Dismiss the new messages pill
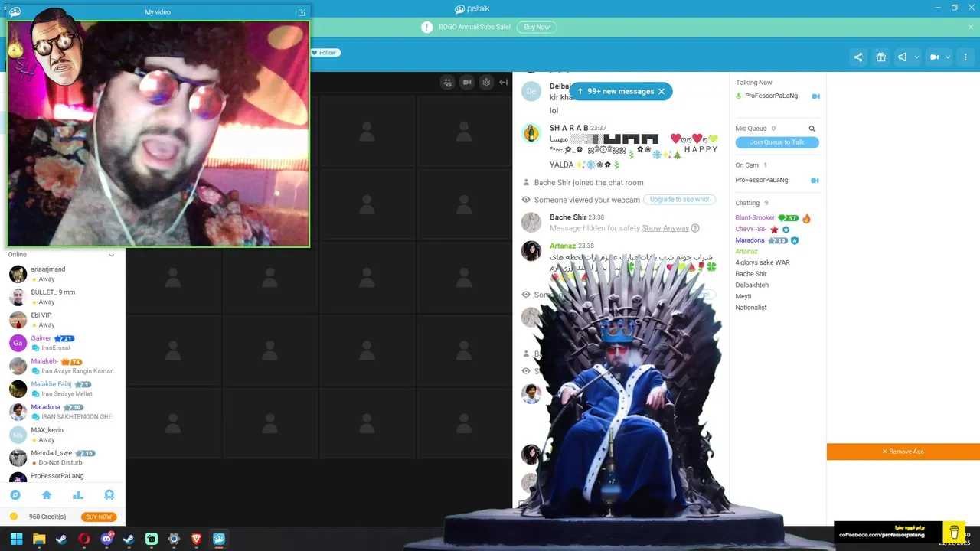This screenshot has width=980, height=551. (x=661, y=91)
